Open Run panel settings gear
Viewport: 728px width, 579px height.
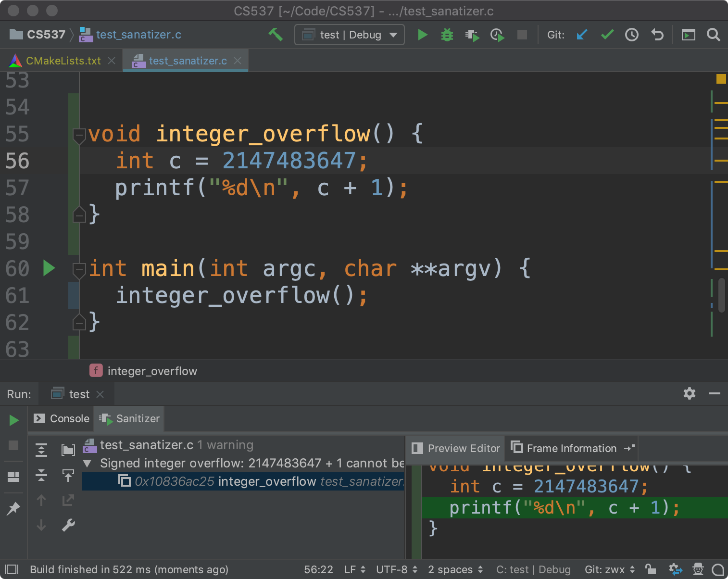(690, 393)
